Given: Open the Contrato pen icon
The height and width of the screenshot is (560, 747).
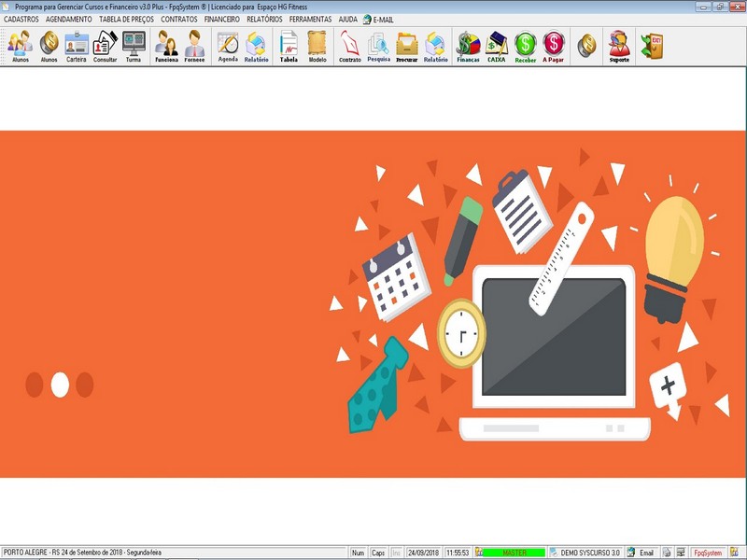Looking at the screenshot, I should pos(349,46).
